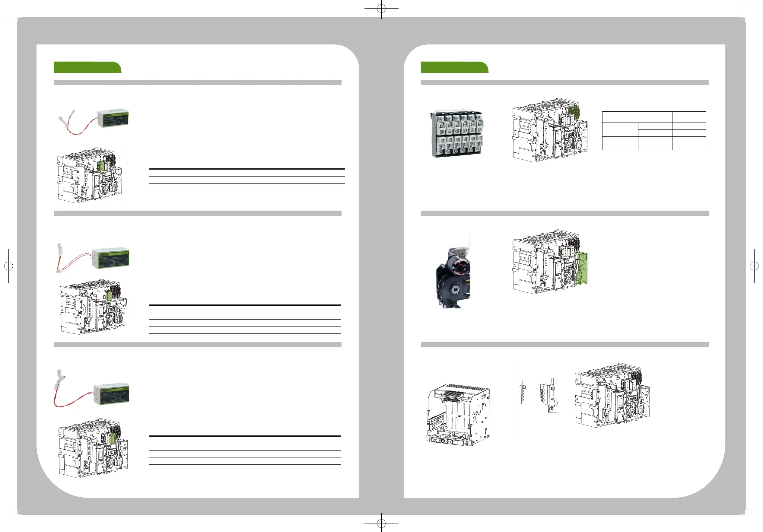Click the bottom center registration crosshair mark
The image size is (763, 532).
381,524
